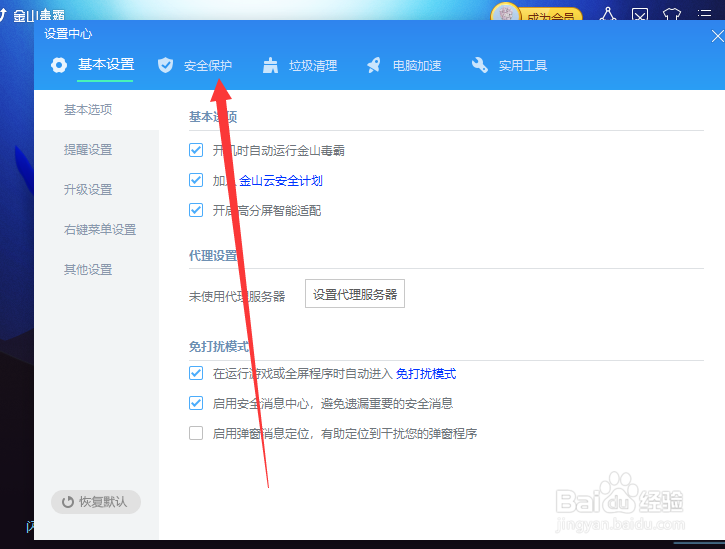This screenshot has width=725, height=549.
Task: Open the hamburger menu in main window
Action: (704, 14)
